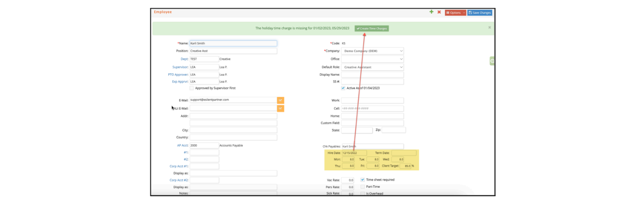Click the Dept code field showing TEST

204,59
